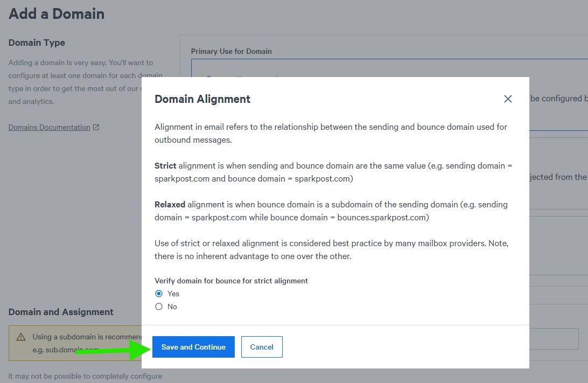Click the bold "Strict" word in the dialog

(x=165, y=166)
